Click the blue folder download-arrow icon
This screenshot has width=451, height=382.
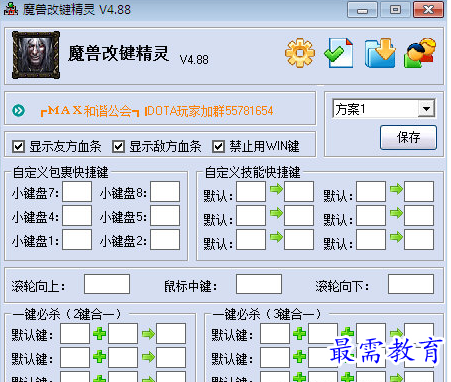click(380, 53)
